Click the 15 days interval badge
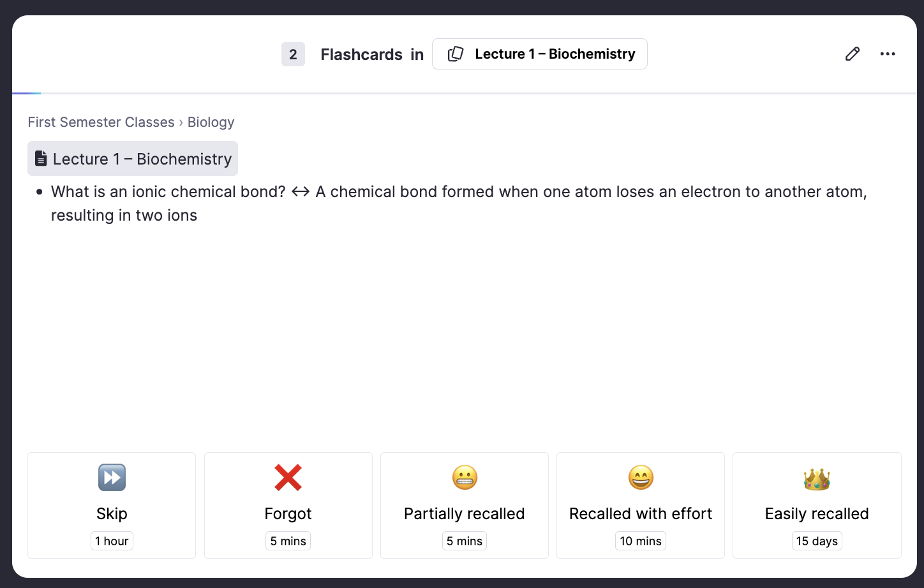Screen dimensions: 924x588 tap(817, 541)
